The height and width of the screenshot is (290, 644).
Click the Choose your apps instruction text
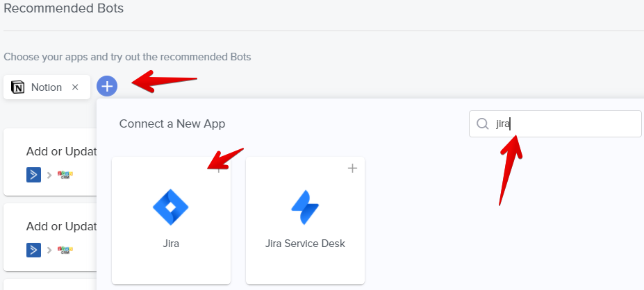(x=127, y=57)
